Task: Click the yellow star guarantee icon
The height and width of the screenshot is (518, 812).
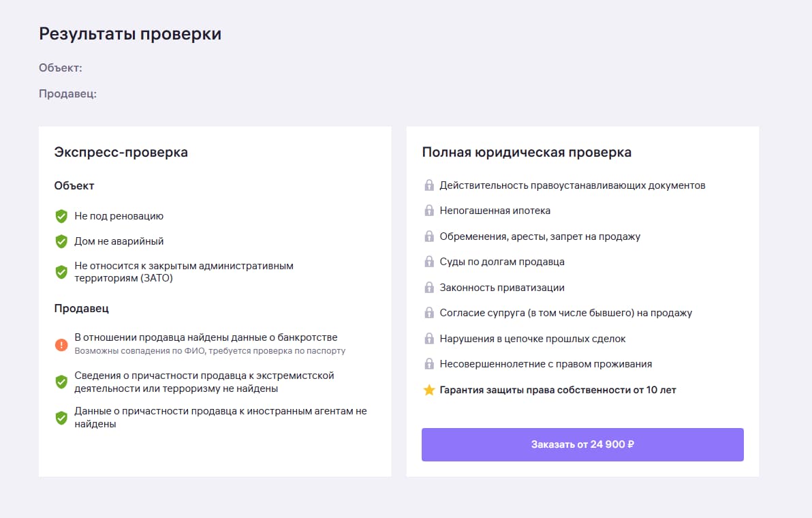Action: coord(429,391)
